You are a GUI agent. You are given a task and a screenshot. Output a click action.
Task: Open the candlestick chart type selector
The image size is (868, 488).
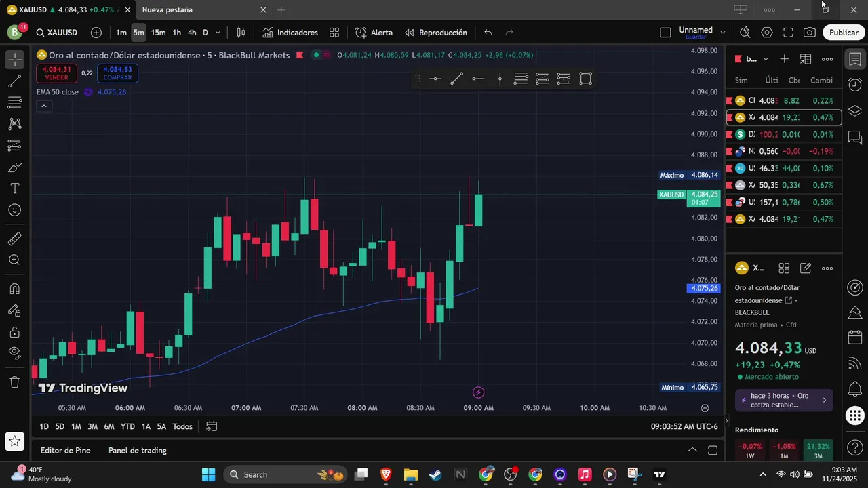coord(241,33)
